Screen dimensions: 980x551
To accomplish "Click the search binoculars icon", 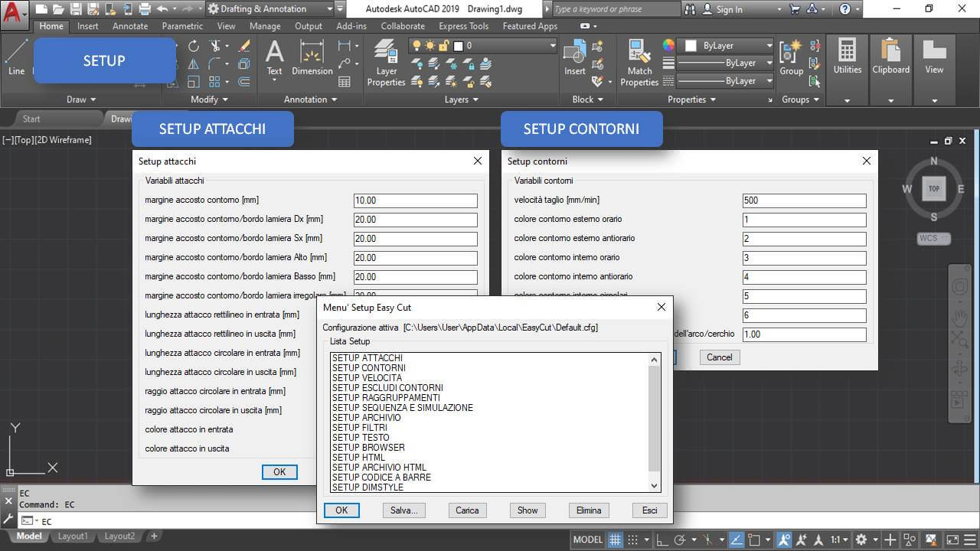I will (690, 9).
